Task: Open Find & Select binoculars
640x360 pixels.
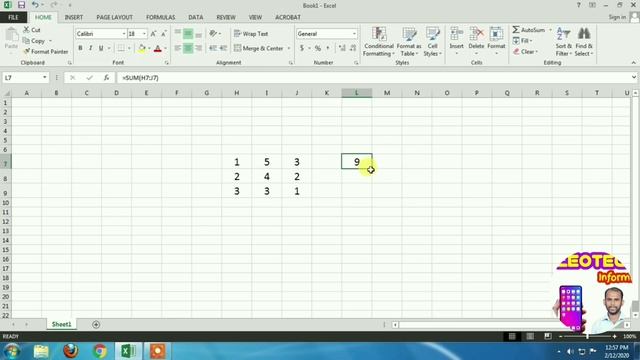Action: pos(584,42)
